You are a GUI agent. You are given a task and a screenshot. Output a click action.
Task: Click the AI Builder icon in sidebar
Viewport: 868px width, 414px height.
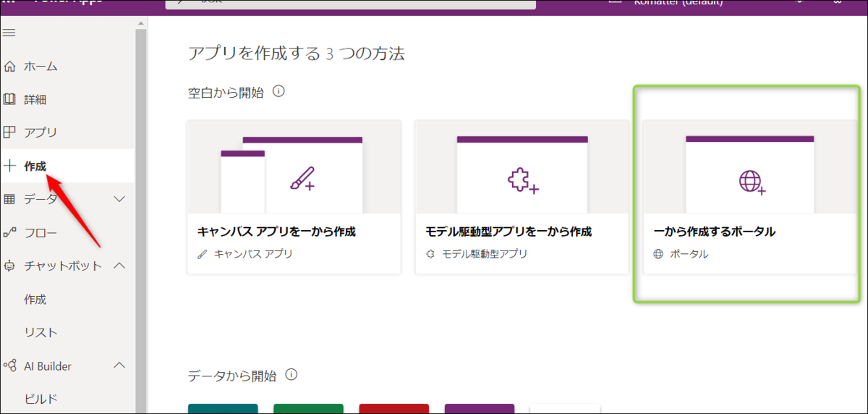click(9, 366)
